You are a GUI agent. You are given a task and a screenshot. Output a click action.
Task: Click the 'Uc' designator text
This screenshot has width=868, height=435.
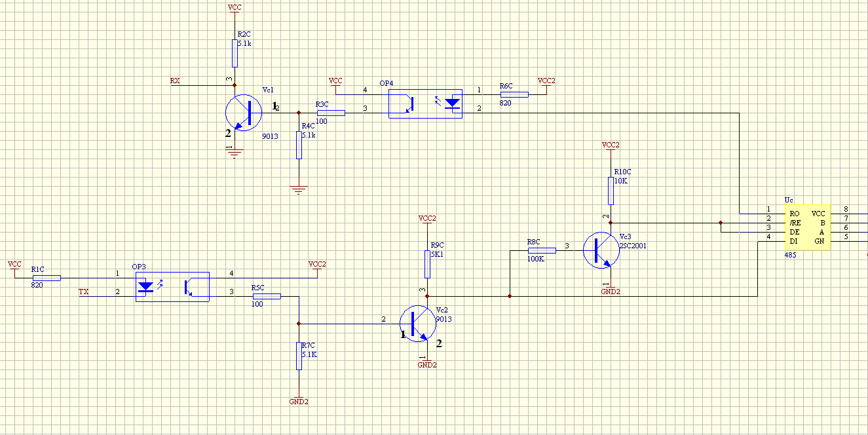[x=789, y=200]
